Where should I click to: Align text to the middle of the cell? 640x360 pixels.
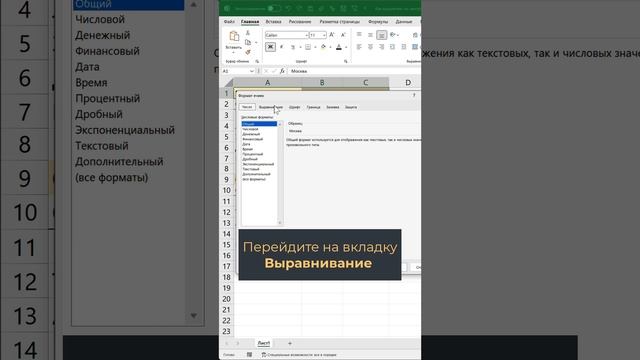click(370, 35)
